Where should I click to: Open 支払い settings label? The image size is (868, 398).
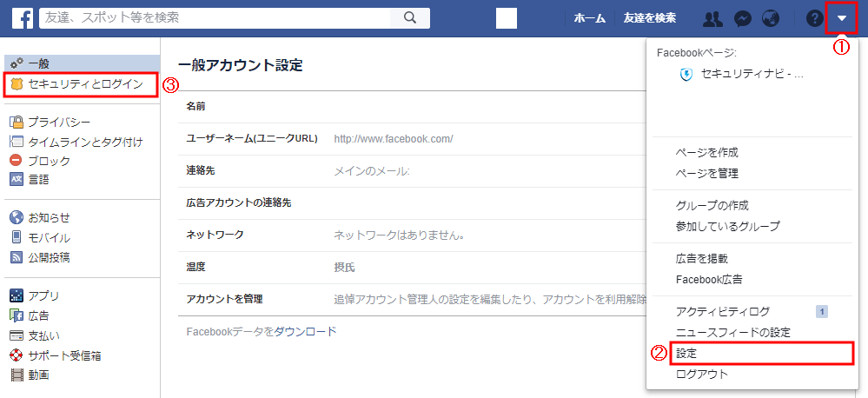43,336
